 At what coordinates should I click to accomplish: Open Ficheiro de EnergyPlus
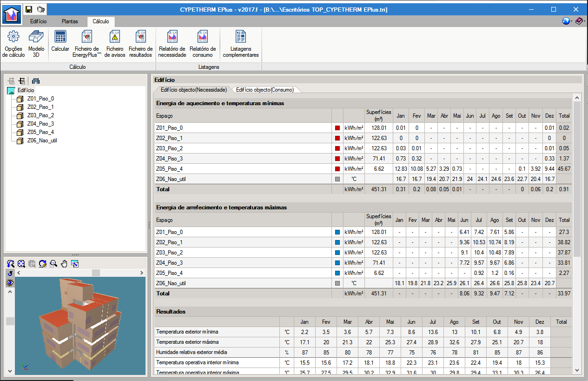coord(86,44)
